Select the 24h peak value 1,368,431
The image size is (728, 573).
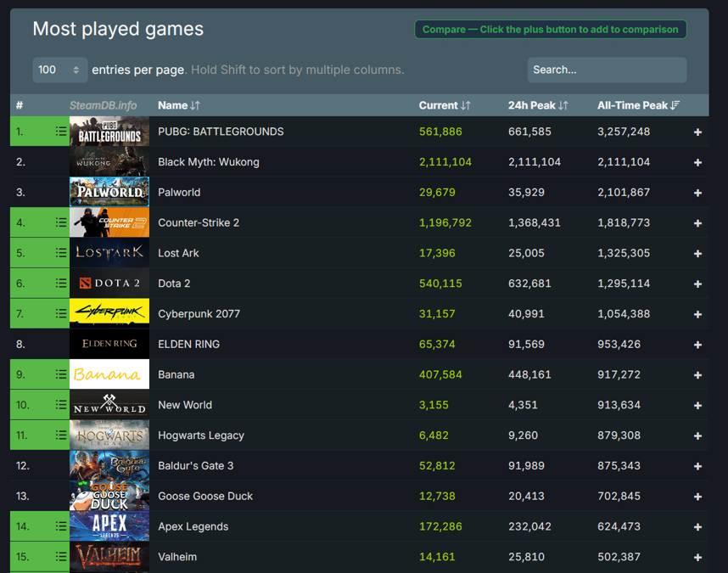[535, 222]
